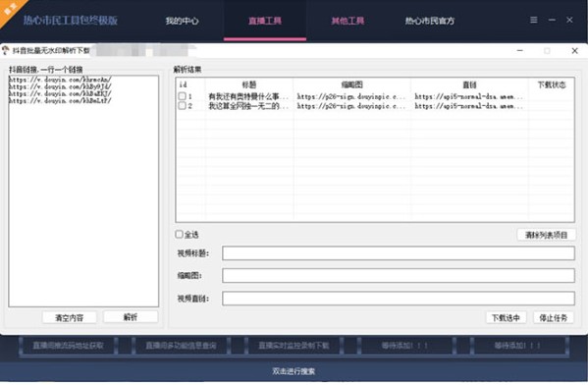This screenshot has width=588, height=385.
Task: Click the 清除列表项目 button
Action: (546, 235)
